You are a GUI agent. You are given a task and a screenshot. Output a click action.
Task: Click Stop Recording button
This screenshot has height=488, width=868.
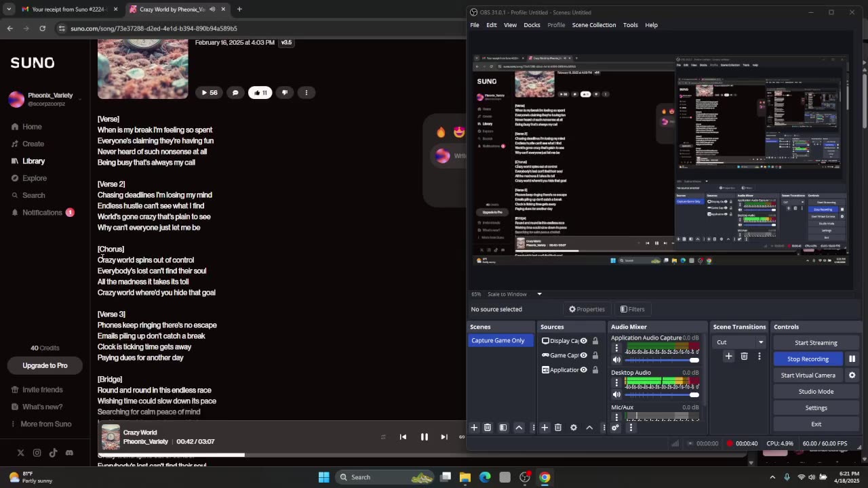(x=808, y=359)
